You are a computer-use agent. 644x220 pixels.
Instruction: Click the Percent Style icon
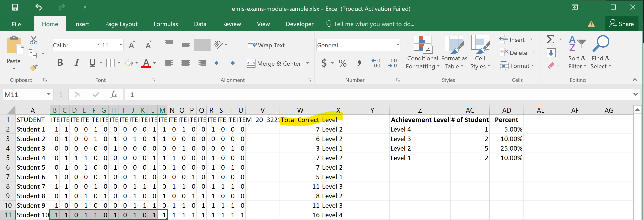coord(343,63)
